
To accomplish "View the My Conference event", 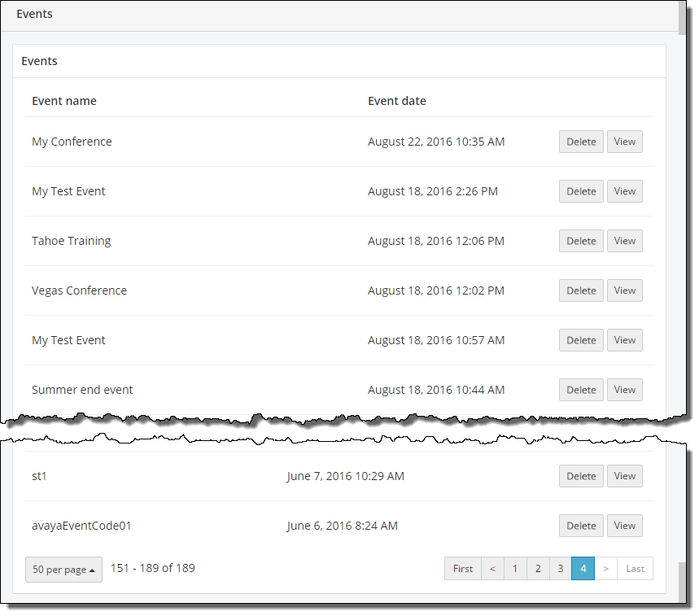I will point(624,142).
